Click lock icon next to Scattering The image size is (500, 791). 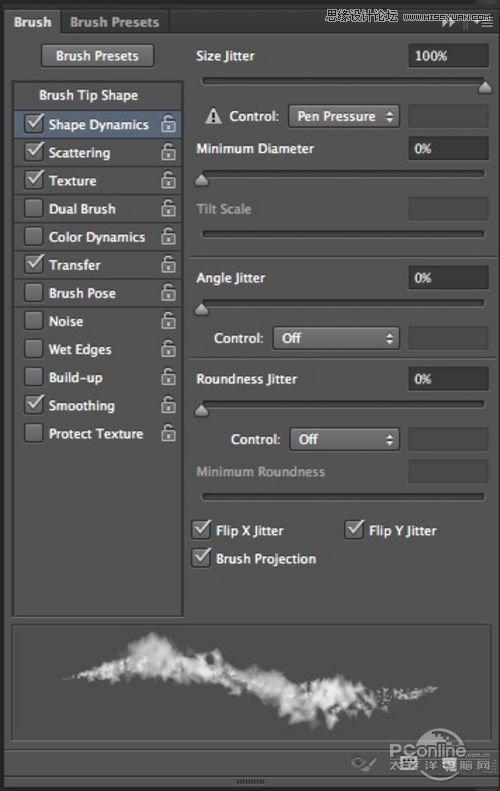(169, 151)
